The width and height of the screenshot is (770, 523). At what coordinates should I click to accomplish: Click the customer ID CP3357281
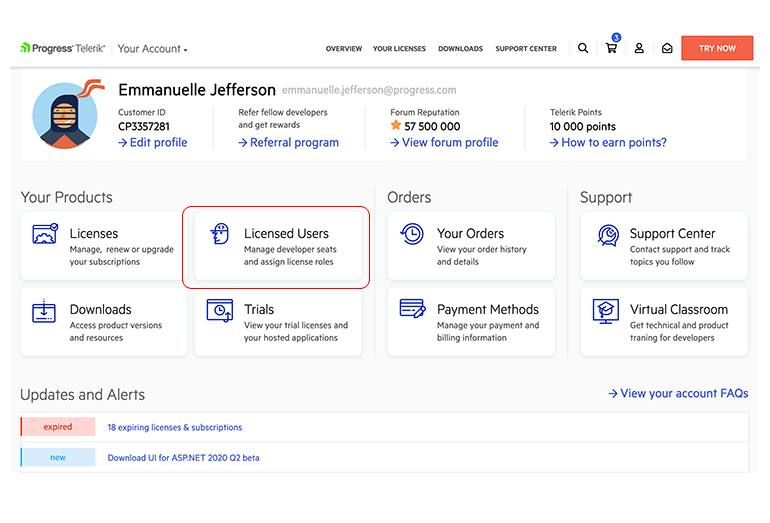pyautogui.click(x=143, y=126)
